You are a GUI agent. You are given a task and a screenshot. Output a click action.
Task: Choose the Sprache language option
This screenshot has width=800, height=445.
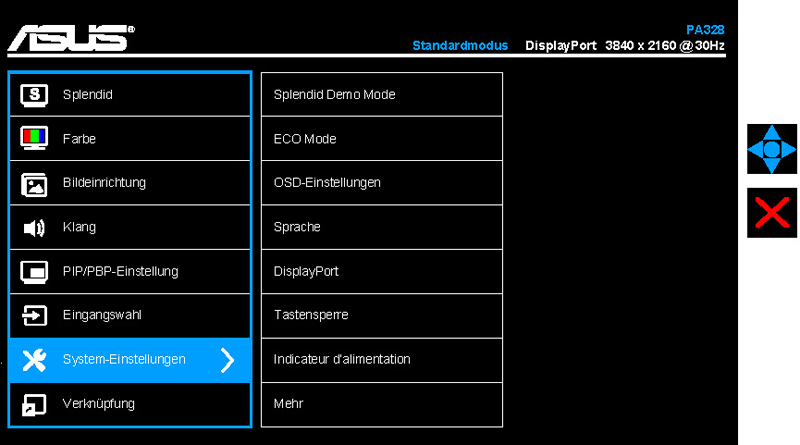tap(382, 227)
